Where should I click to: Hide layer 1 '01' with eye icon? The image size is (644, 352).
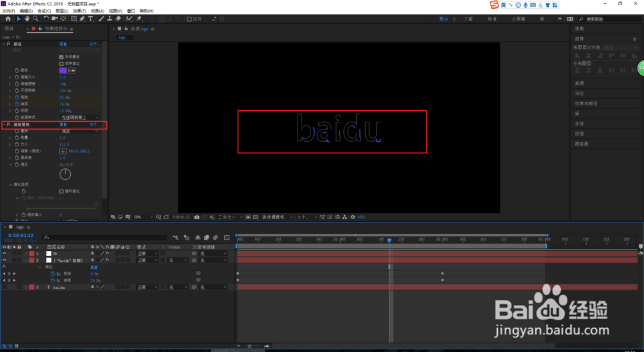pos(4,254)
